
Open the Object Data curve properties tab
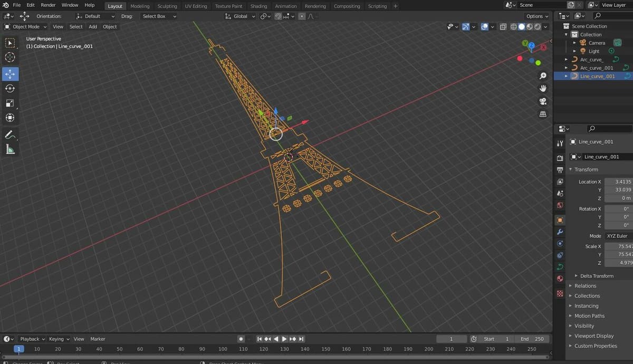point(560,266)
